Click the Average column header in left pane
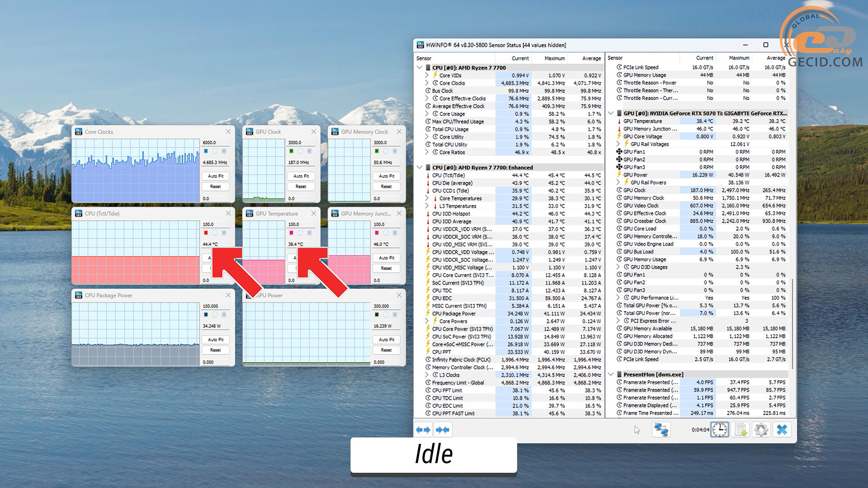 (x=585, y=58)
